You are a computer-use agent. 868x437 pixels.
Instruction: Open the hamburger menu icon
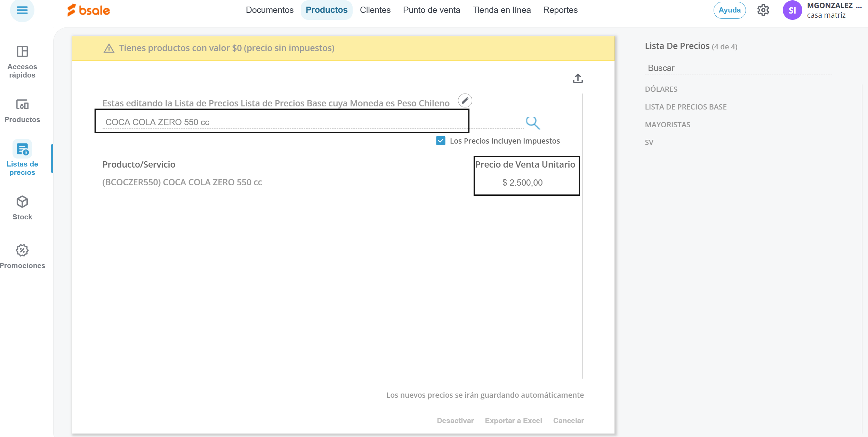point(22,10)
